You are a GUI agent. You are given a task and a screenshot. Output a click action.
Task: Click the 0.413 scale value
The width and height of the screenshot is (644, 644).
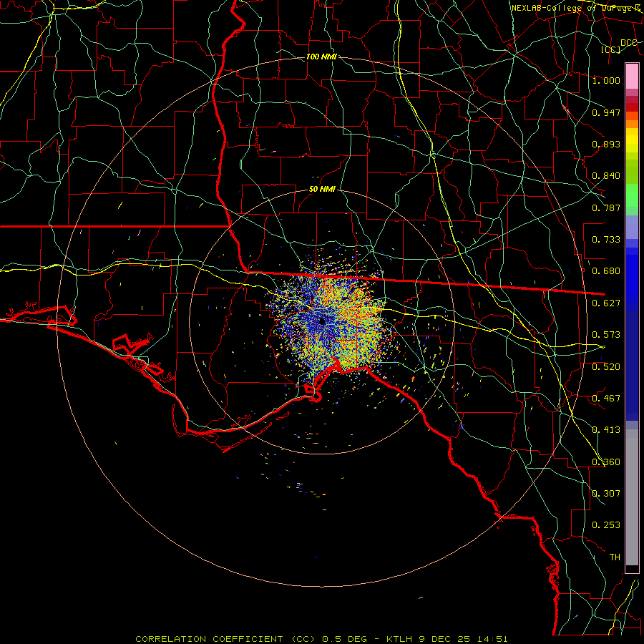coord(606,430)
